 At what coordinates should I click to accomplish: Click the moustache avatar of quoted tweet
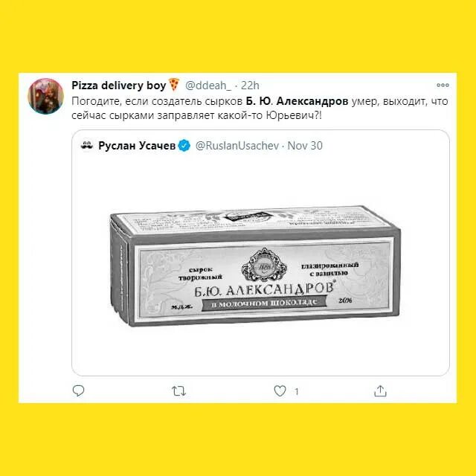(87, 146)
